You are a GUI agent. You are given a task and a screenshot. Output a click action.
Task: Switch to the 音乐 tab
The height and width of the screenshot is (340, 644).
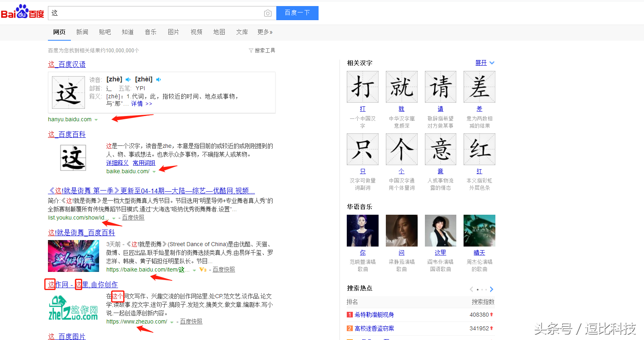pos(151,32)
